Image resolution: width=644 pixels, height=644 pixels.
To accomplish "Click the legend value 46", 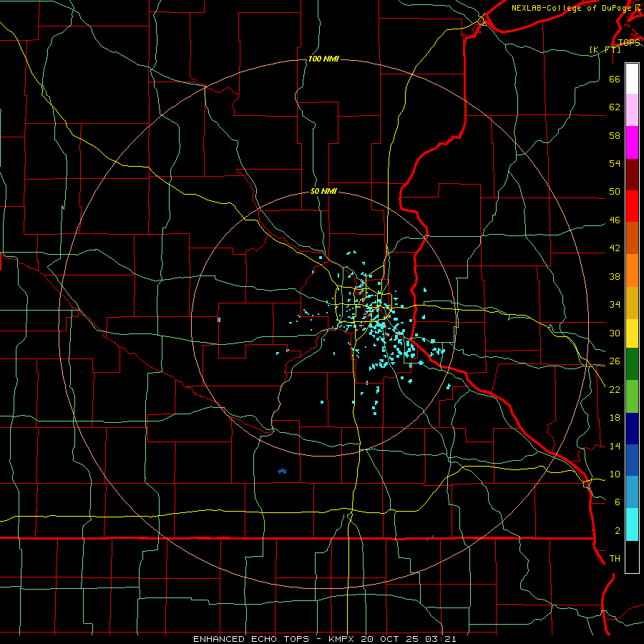I will 615,220.
